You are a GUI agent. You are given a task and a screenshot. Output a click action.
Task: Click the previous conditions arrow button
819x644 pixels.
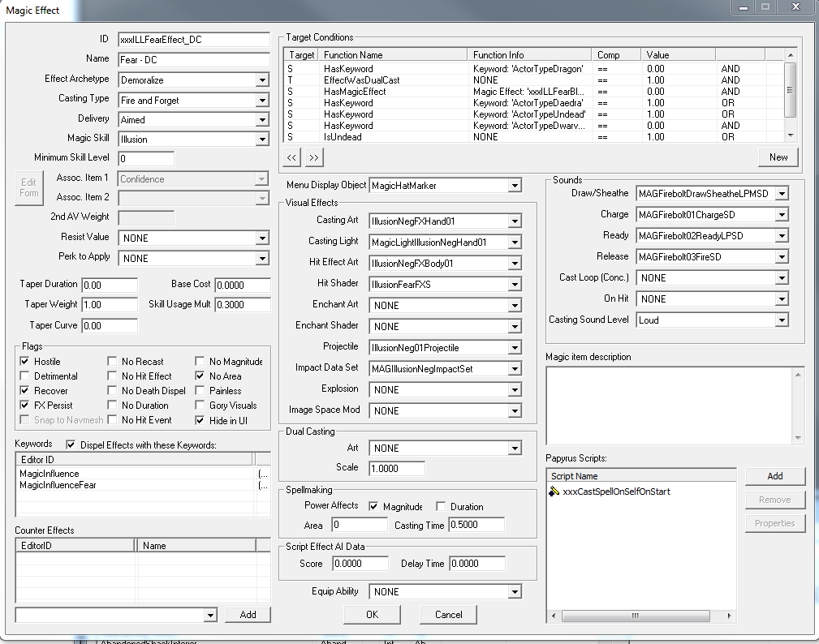292,157
